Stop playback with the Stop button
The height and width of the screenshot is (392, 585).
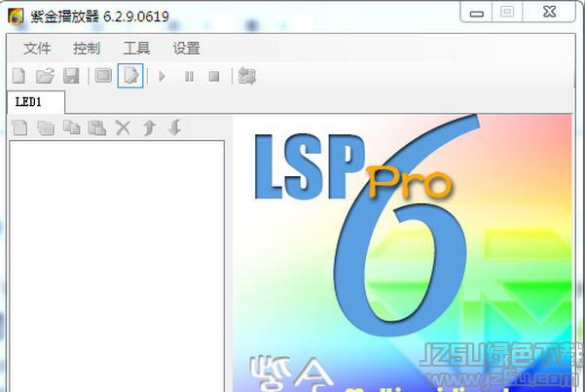click(214, 77)
